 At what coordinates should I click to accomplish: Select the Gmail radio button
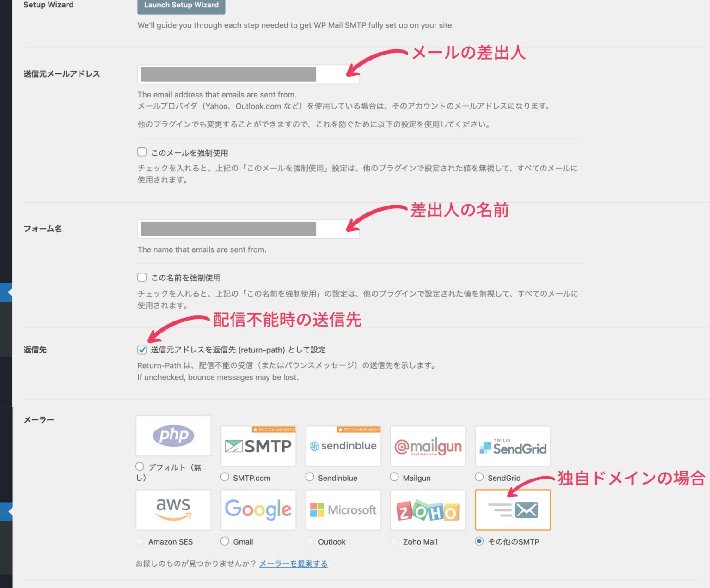point(225,541)
